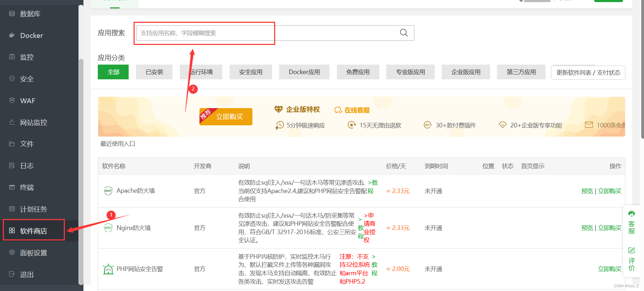Click the 30+款付费插件 badge icon
Viewport: 644px width, 291px height.
tap(427, 125)
